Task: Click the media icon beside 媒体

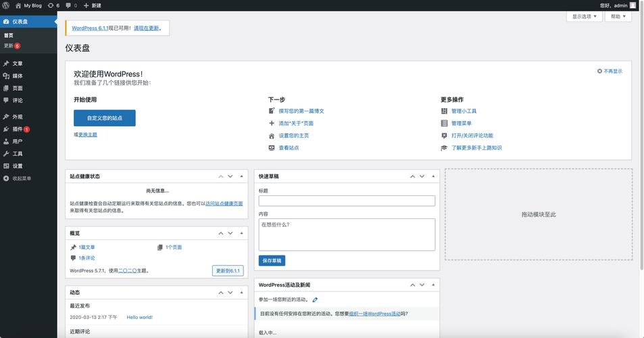Action: pos(6,76)
